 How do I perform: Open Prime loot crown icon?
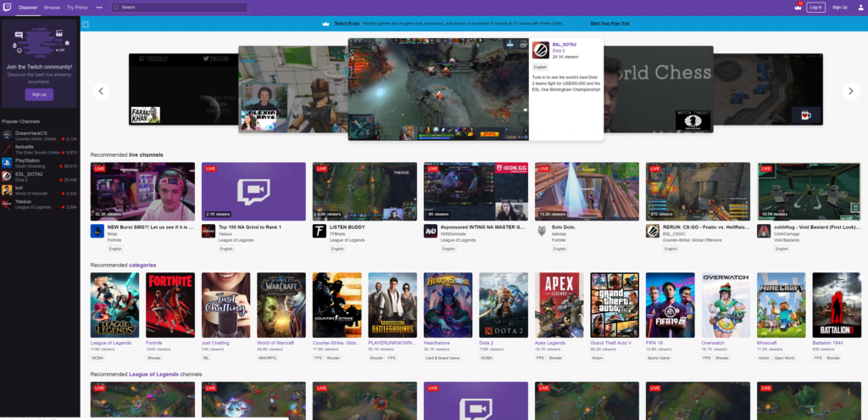click(798, 7)
